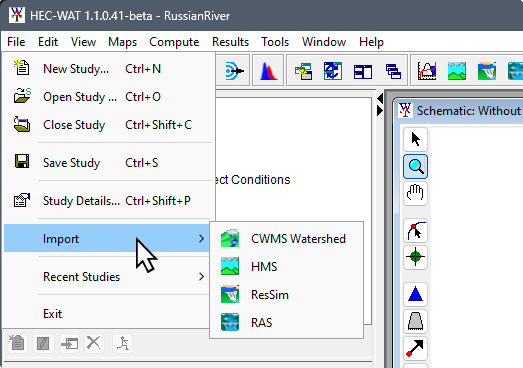
Task: Open the Window menu
Action: click(324, 42)
